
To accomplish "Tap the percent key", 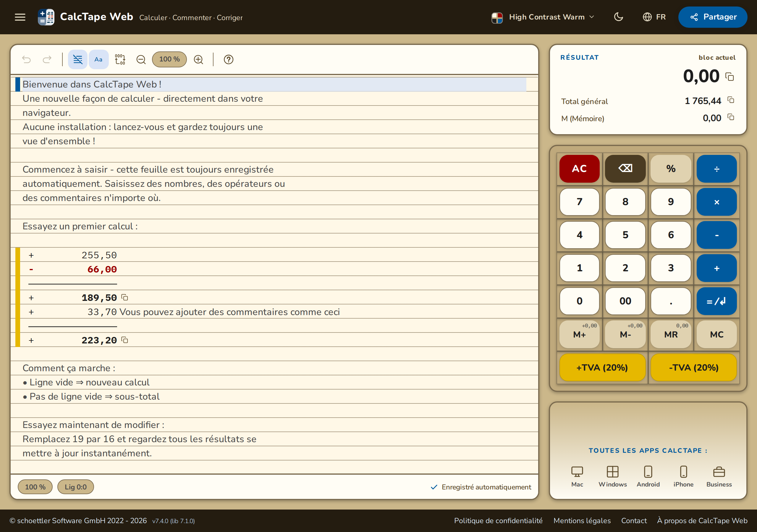I will tap(671, 168).
